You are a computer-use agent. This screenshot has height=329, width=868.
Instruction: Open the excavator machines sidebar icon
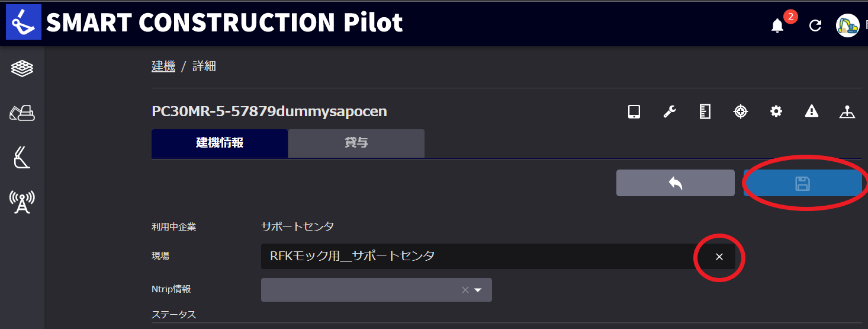[x=22, y=113]
